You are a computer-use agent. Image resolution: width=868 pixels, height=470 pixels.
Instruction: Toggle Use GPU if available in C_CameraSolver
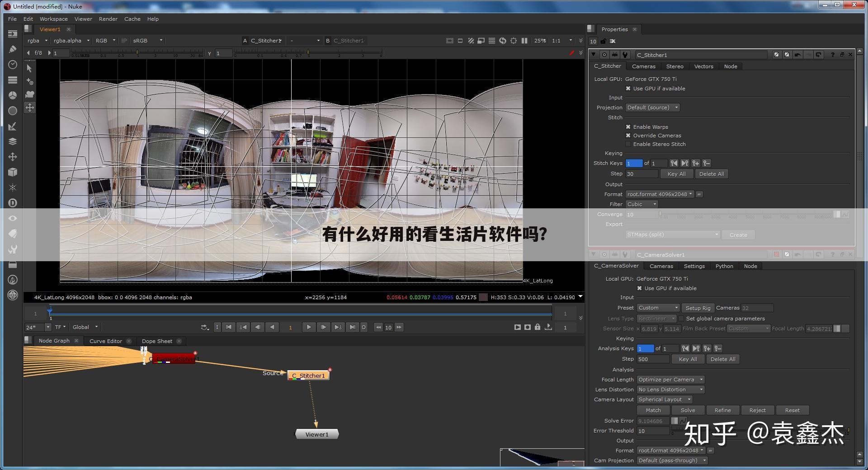tap(639, 288)
